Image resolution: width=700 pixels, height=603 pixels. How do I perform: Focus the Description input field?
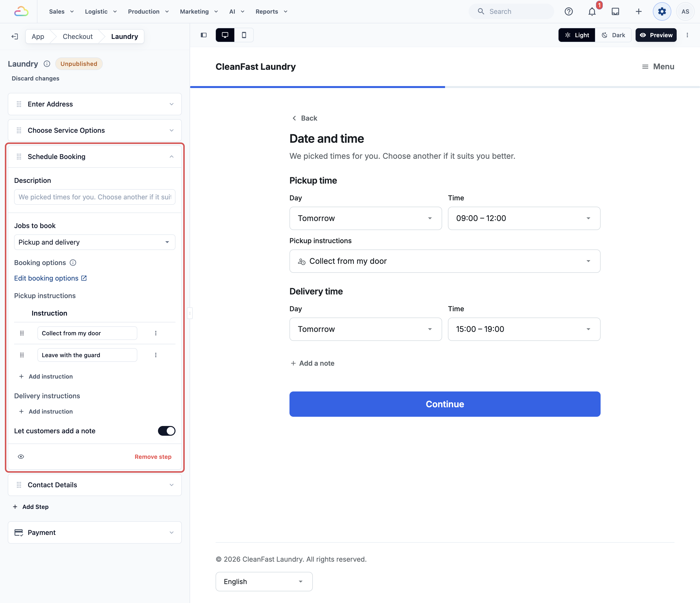tap(95, 197)
